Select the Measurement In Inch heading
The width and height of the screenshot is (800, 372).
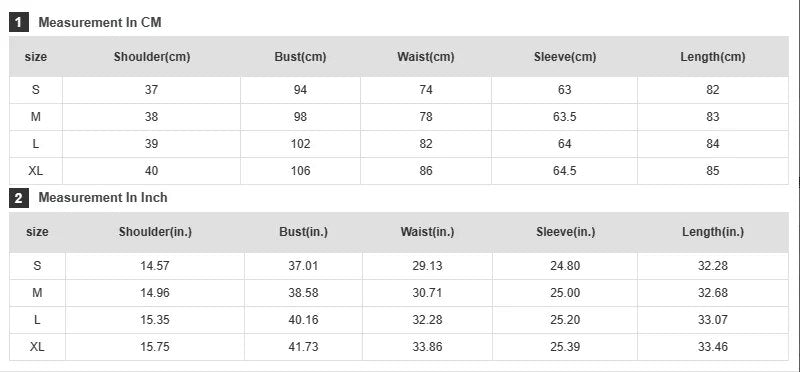pos(103,197)
